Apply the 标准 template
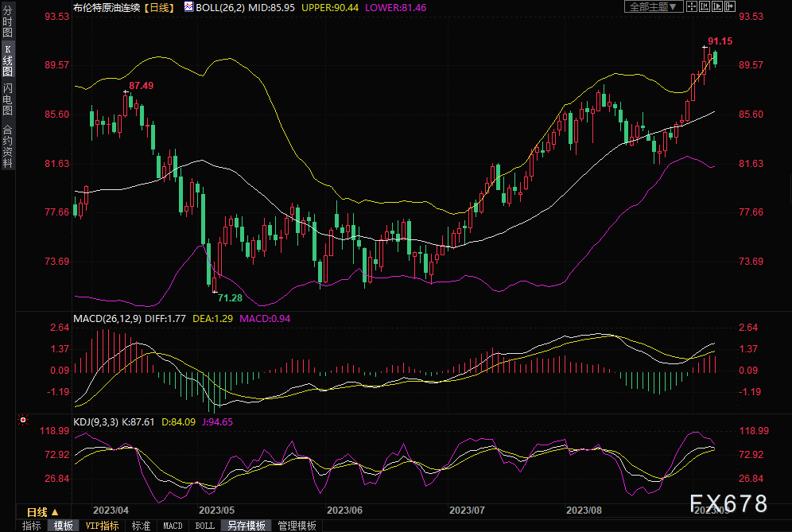Image resolution: width=792 pixels, height=532 pixels. 141,526
